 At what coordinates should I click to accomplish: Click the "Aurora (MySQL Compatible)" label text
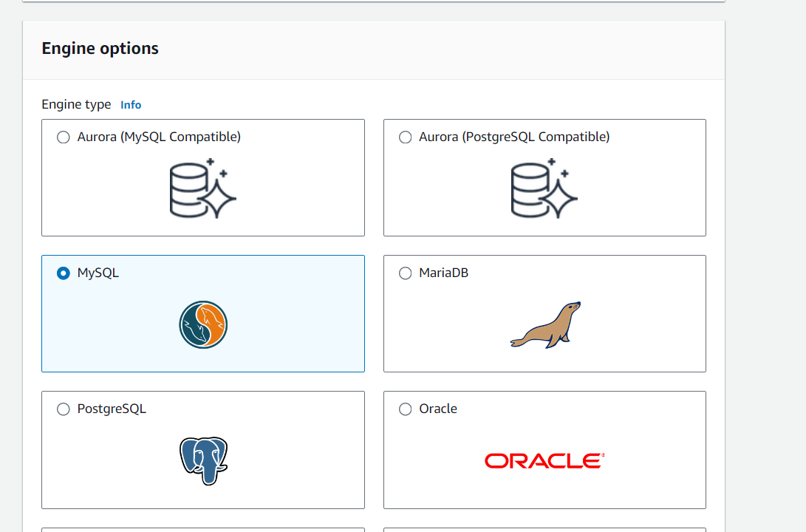pos(159,137)
